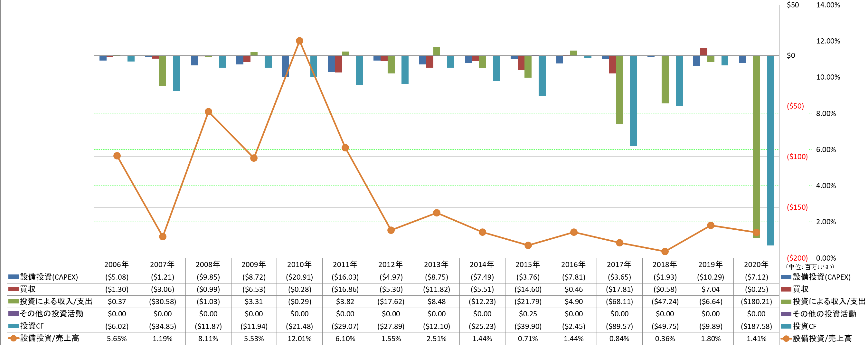Click the blue 2010 CAPEX bar
This screenshot has height=345, width=868.
click(x=285, y=66)
